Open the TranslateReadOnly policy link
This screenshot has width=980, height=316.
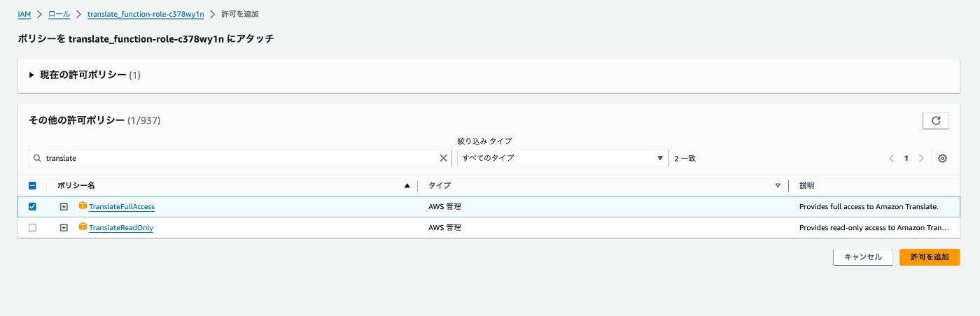pos(121,228)
